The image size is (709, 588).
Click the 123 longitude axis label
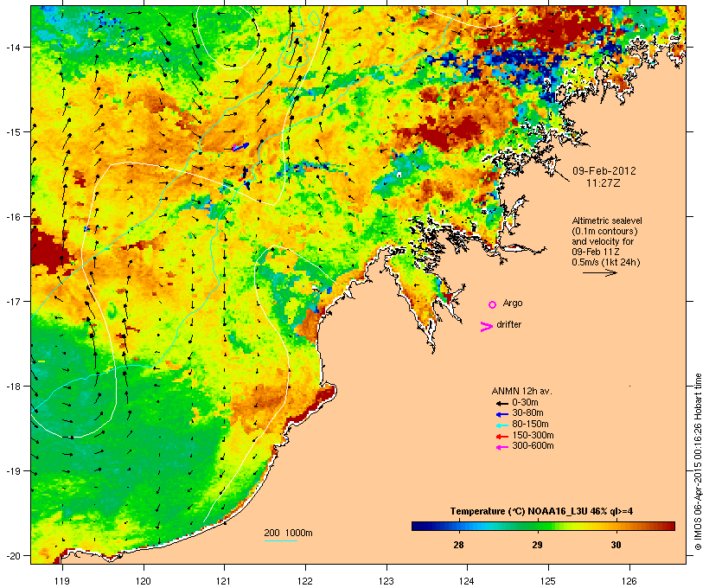[x=386, y=581]
